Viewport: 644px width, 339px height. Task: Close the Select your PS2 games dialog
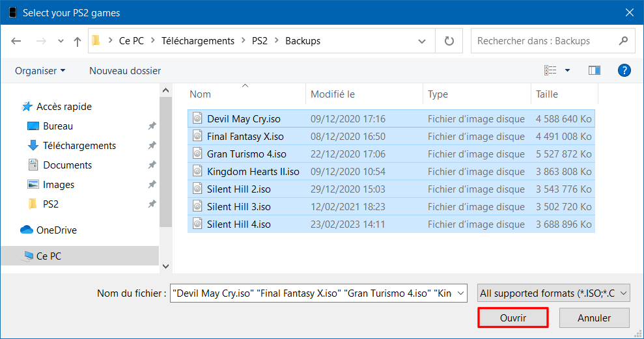[630, 13]
